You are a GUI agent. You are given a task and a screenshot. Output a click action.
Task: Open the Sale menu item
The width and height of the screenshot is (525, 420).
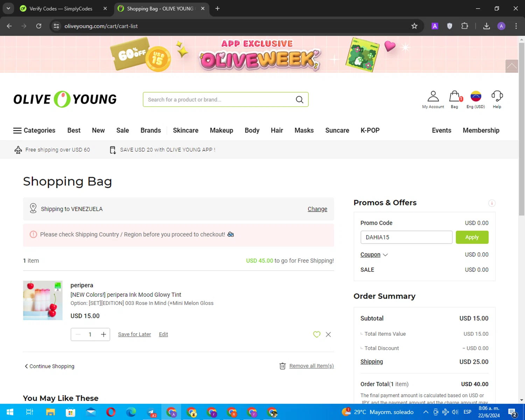click(122, 131)
